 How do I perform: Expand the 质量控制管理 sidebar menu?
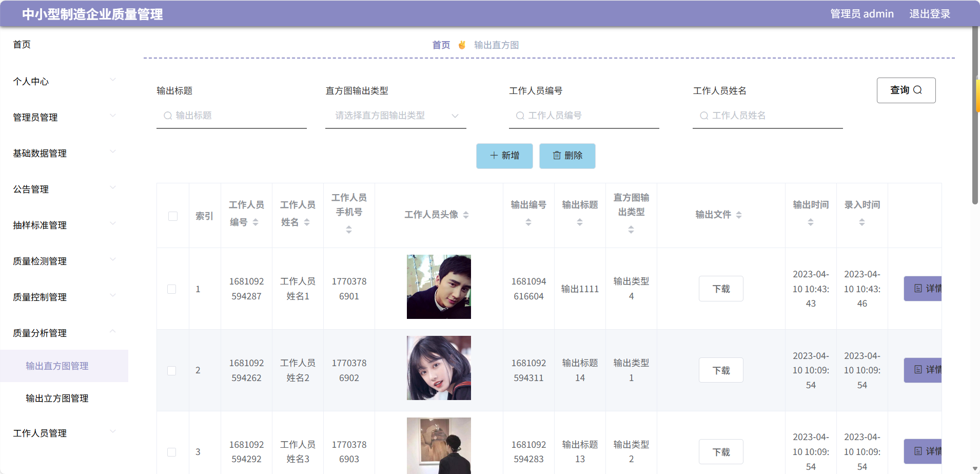(64, 297)
